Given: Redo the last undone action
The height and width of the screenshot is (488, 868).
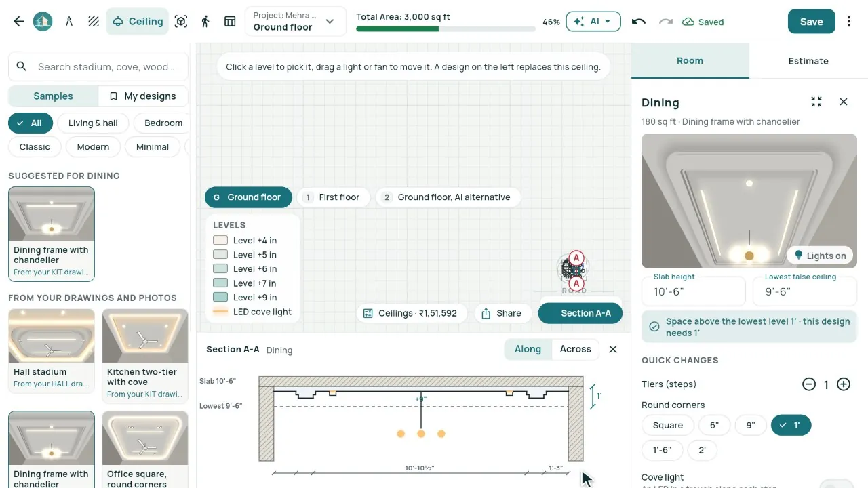Looking at the screenshot, I should (x=666, y=22).
